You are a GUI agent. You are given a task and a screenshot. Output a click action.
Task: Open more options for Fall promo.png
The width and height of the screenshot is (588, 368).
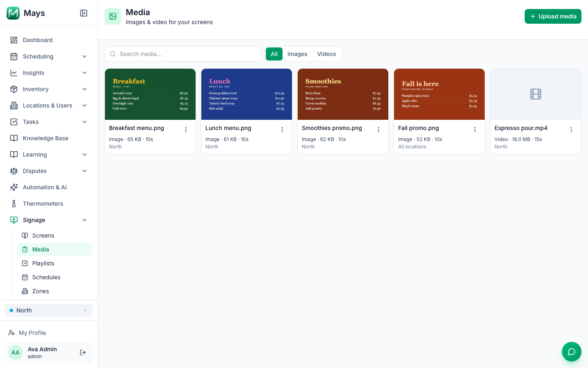pos(475,130)
